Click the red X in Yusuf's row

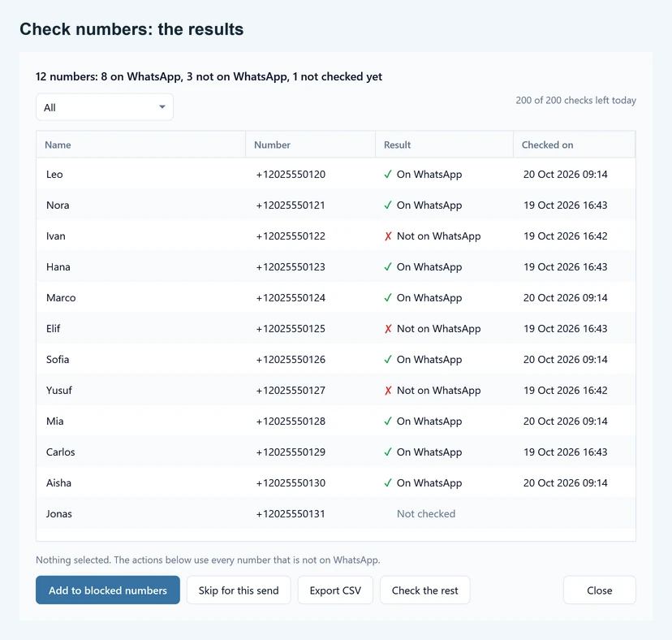click(388, 391)
